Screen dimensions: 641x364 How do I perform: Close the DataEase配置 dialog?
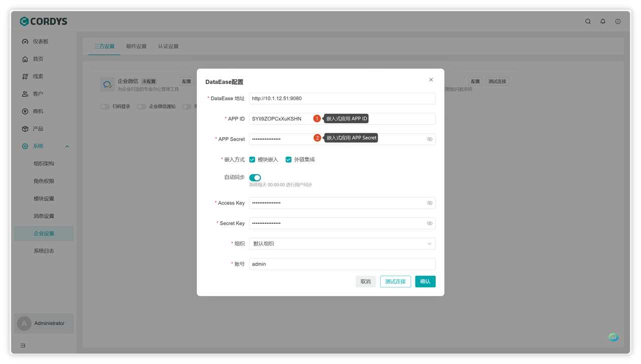click(431, 80)
